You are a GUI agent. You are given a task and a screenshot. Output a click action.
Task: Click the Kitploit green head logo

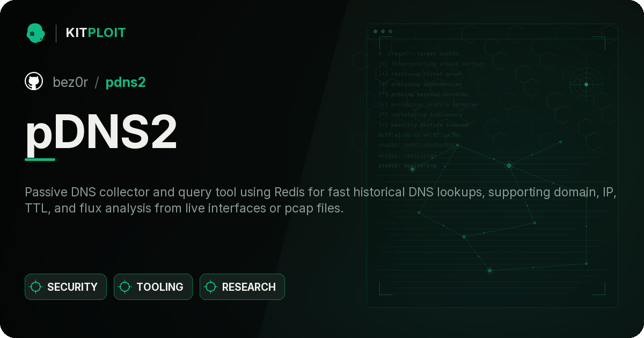pyautogui.click(x=35, y=33)
